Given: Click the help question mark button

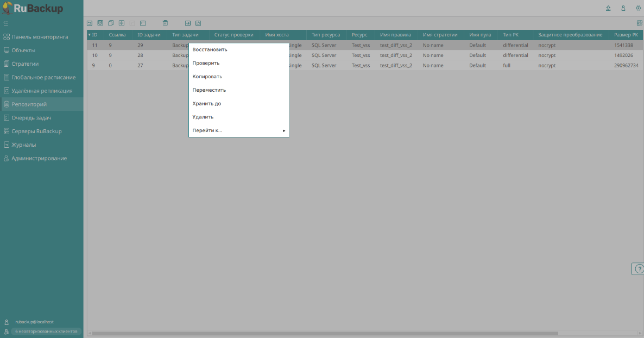Looking at the screenshot, I should (639, 269).
